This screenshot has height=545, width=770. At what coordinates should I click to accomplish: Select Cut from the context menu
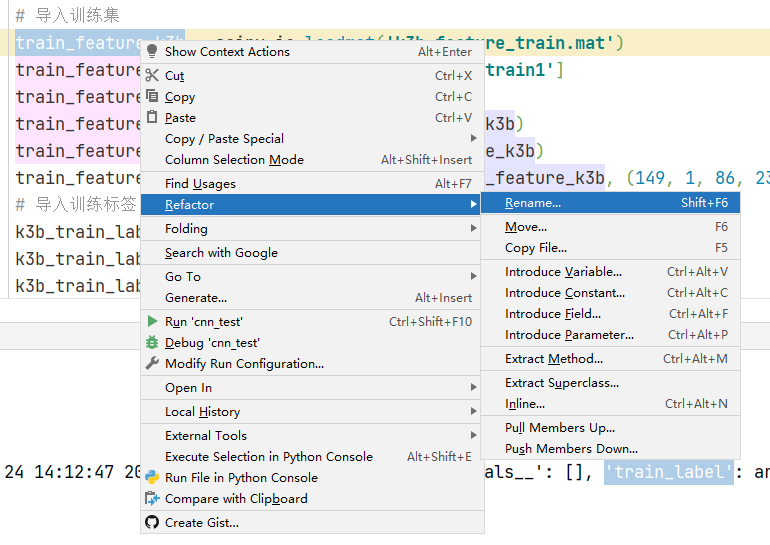point(312,76)
